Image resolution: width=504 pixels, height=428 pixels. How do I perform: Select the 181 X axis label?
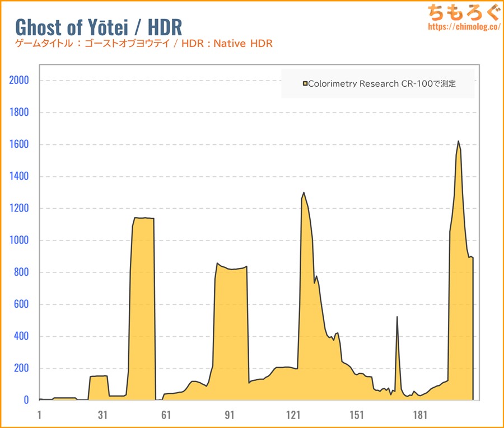[x=420, y=415]
